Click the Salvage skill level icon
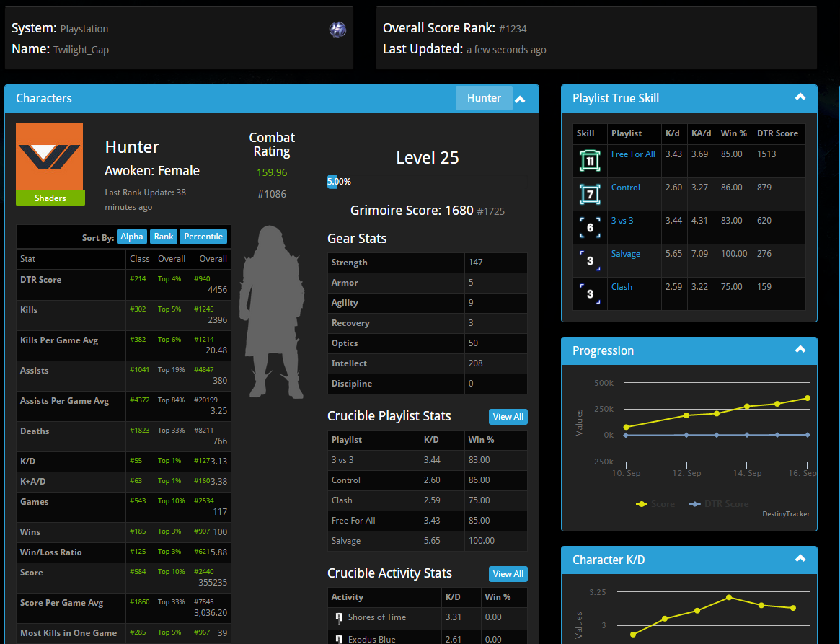This screenshot has width=840, height=644. 590,261
